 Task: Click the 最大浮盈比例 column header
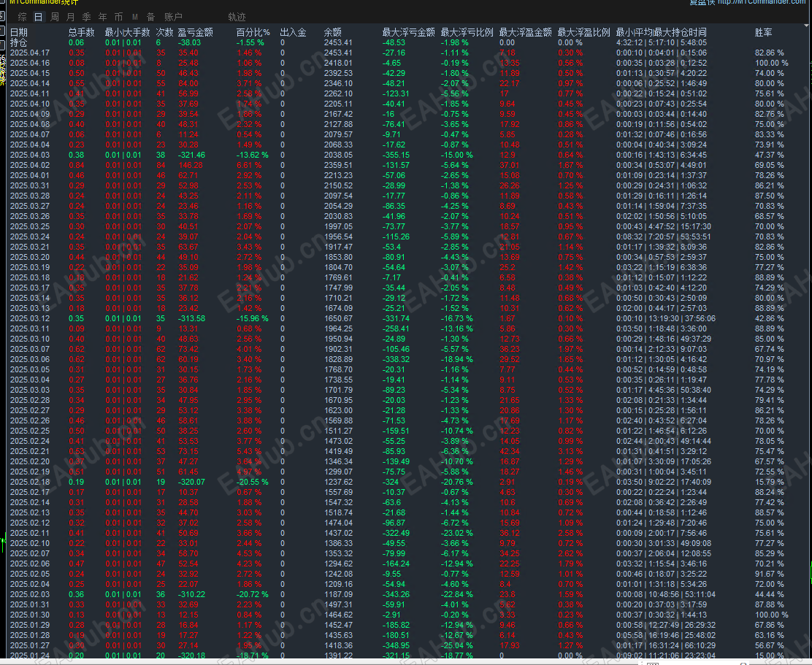(x=583, y=32)
